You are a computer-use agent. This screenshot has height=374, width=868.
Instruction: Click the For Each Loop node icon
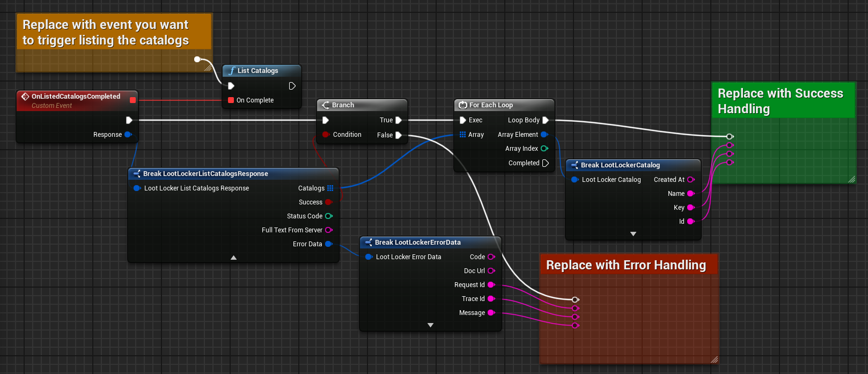(463, 105)
